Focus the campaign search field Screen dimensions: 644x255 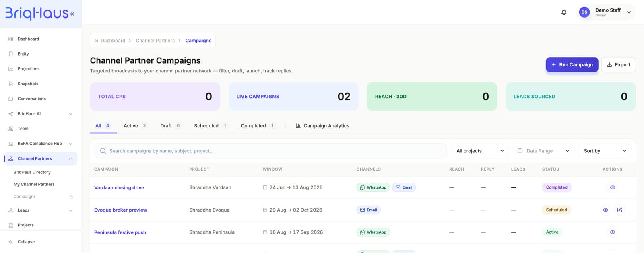270,151
